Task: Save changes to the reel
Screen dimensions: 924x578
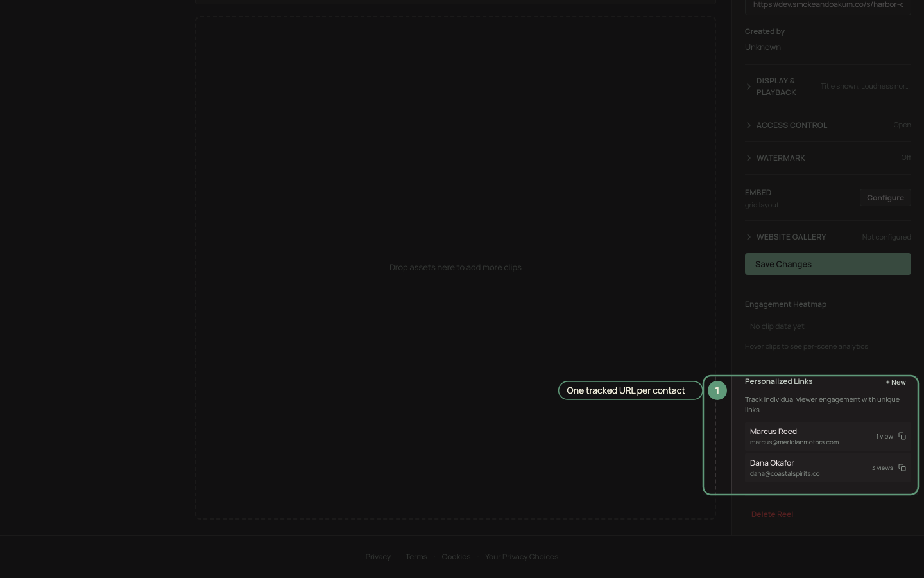Action: [x=828, y=264]
